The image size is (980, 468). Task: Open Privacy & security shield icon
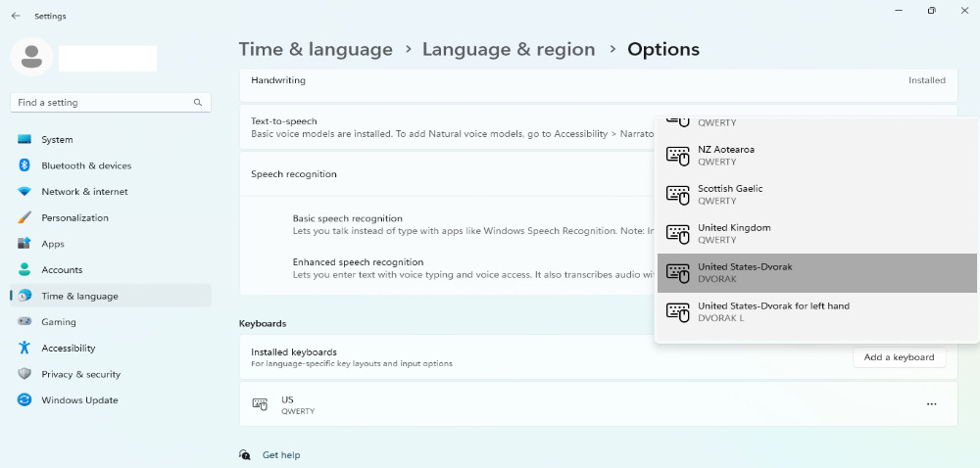point(24,374)
